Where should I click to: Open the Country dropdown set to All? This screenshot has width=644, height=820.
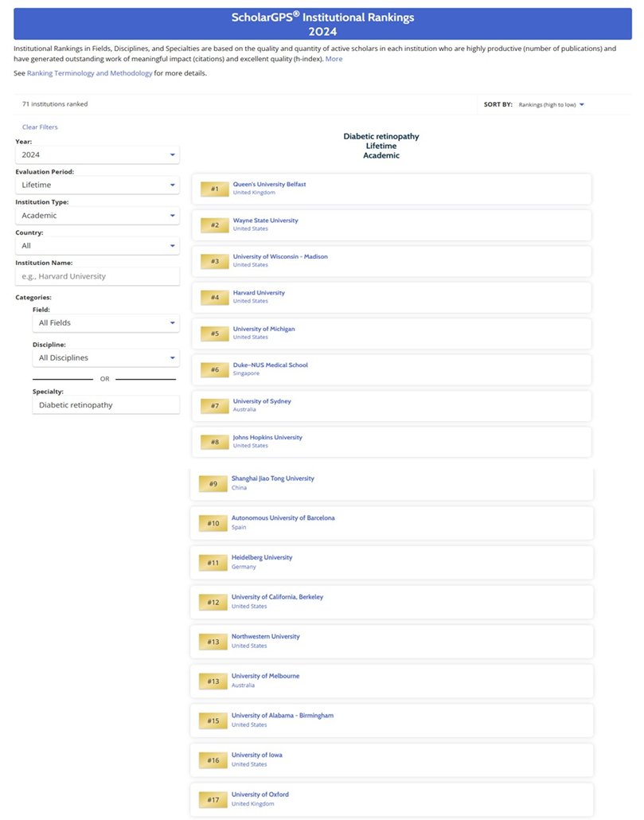pos(97,246)
